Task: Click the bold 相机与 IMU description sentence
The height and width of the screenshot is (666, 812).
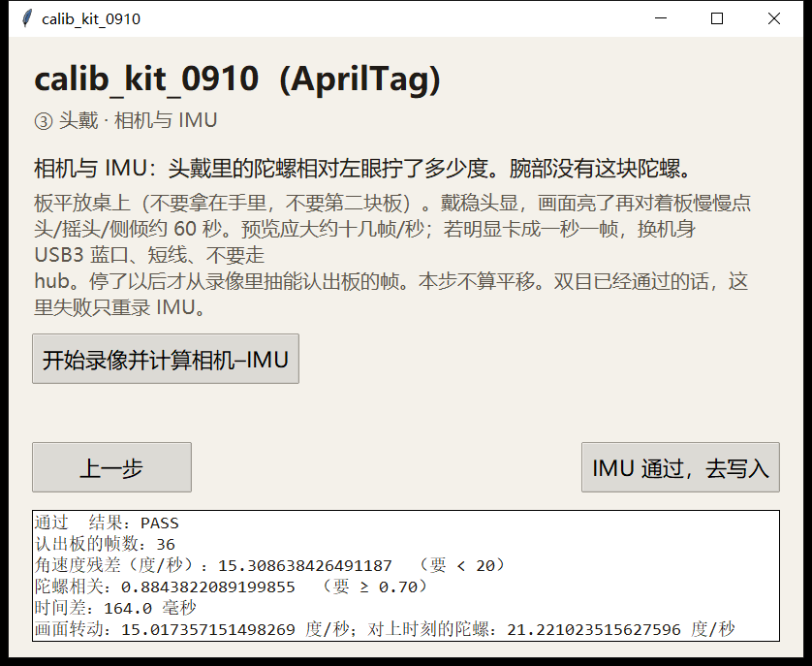Action: tap(363, 168)
